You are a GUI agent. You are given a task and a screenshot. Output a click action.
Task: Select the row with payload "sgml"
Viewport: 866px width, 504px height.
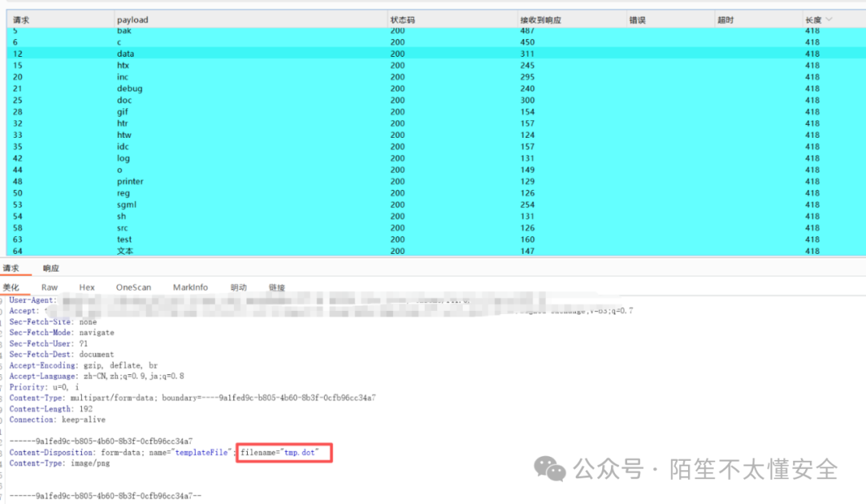(436, 204)
